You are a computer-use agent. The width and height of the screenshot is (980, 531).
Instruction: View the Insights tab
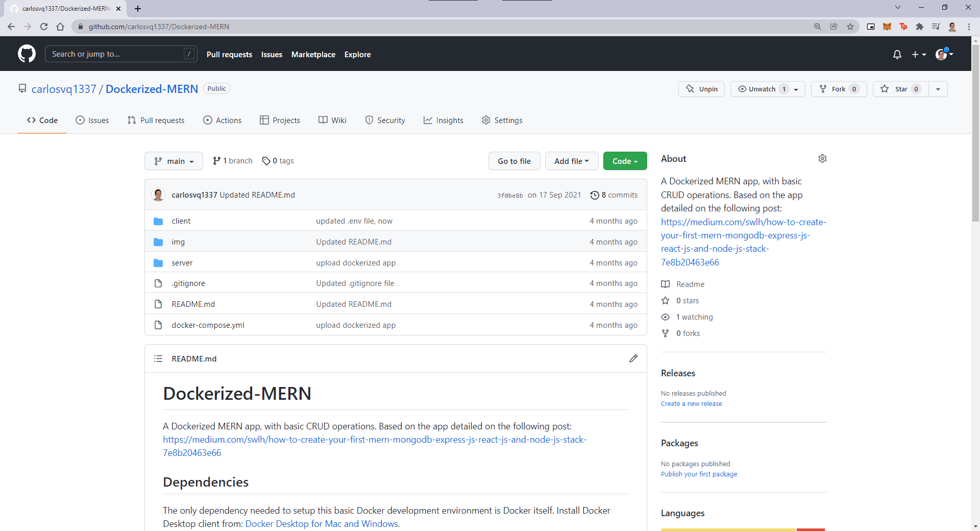tap(443, 120)
